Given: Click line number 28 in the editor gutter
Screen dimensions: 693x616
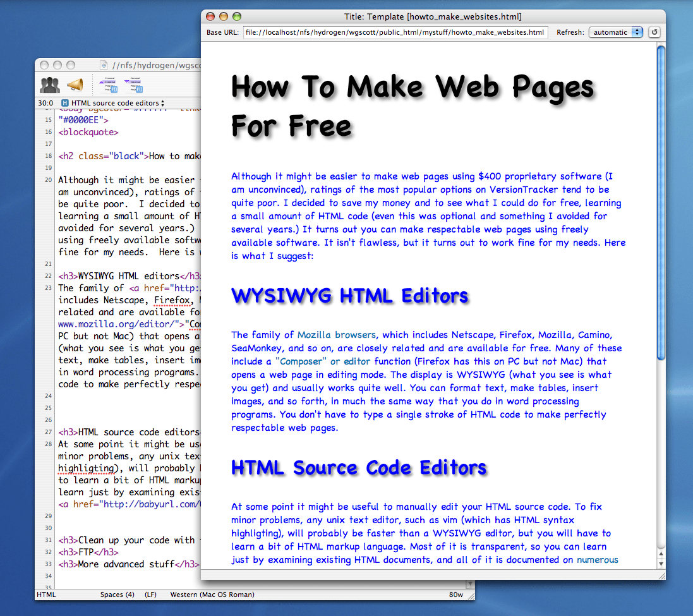Looking at the screenshot, I should 48,444.
